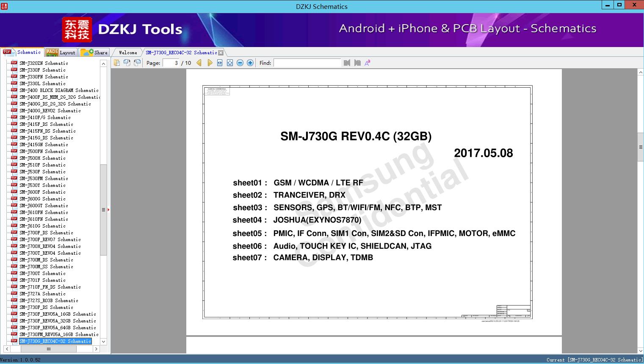The image size is (644, 364).
Task: Click the page number input field
Action: point(171,63)
